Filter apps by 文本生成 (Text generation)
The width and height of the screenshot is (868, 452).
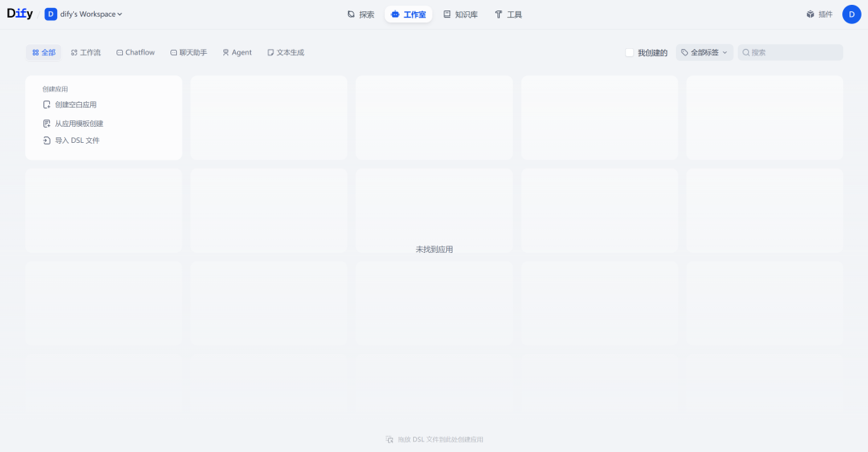click(x=285, y=52)
